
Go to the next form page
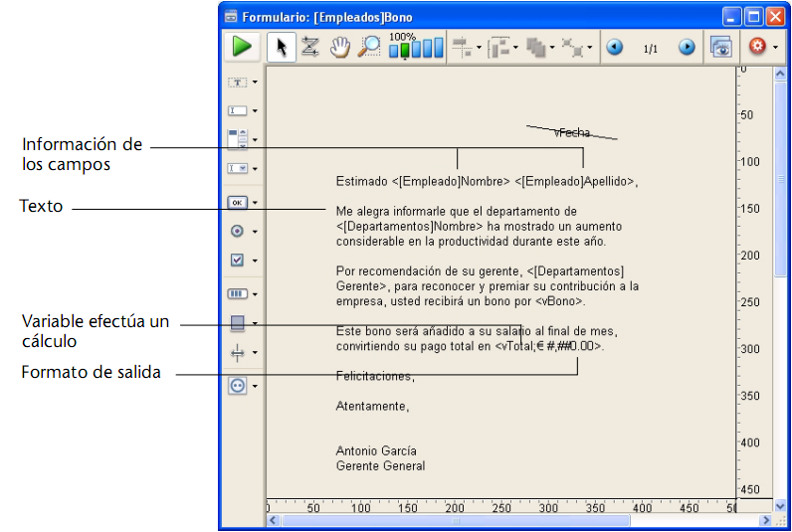coord(687,47)
